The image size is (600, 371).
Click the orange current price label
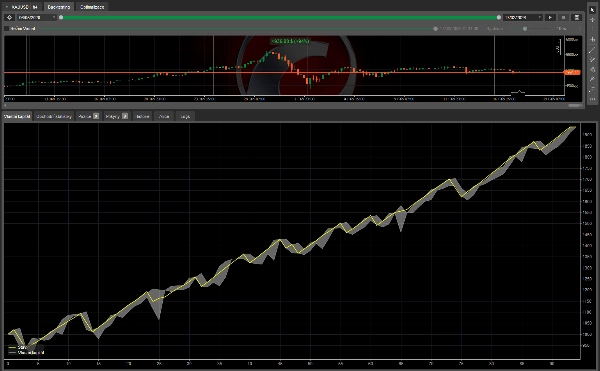(x=572, y=72)
